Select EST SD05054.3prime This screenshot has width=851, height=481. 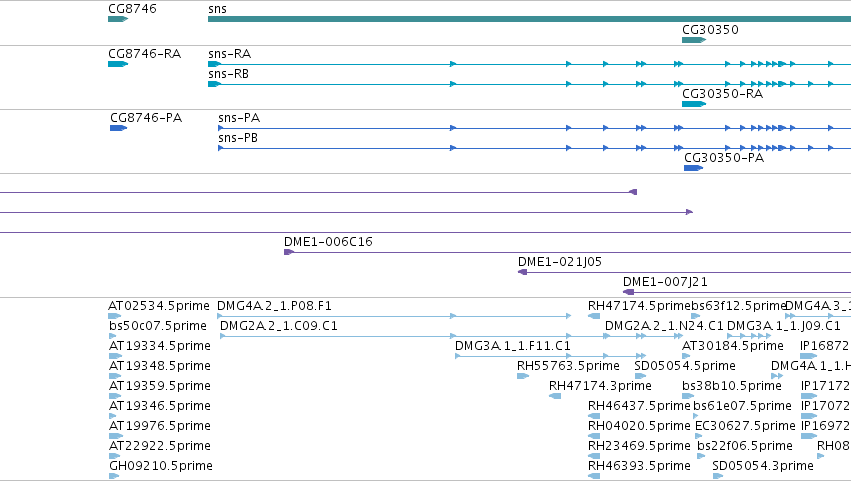(x=763, y=466)
